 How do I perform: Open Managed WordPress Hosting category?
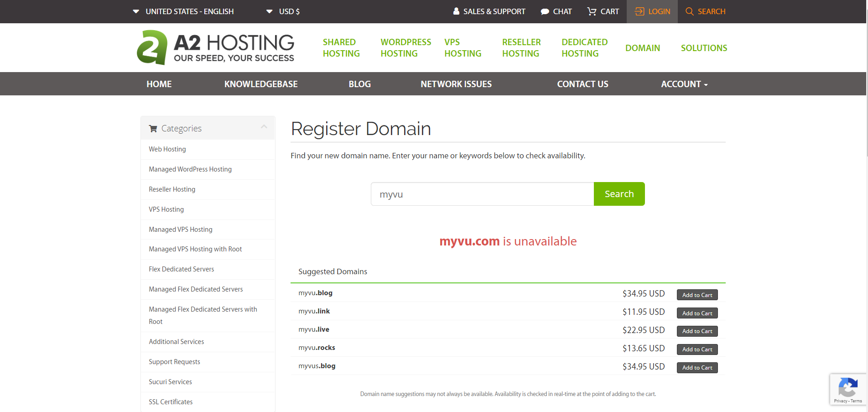[190, 169]
